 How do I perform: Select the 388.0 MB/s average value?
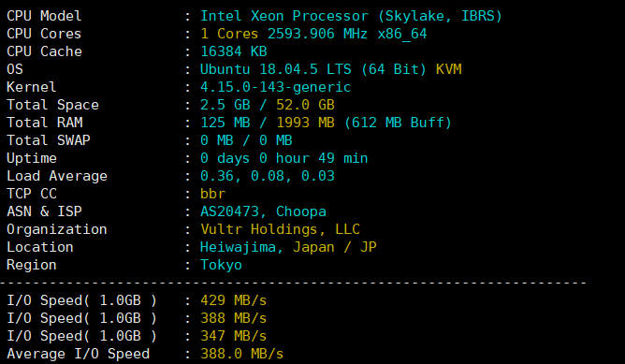(x=242, y=354)
